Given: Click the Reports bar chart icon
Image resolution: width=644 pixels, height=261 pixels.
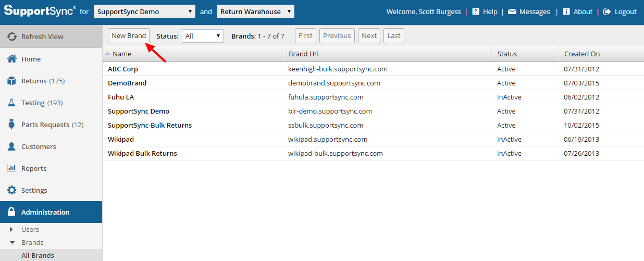Looking at the screenshot, I should pyautogui.click(x=11, y=168).
